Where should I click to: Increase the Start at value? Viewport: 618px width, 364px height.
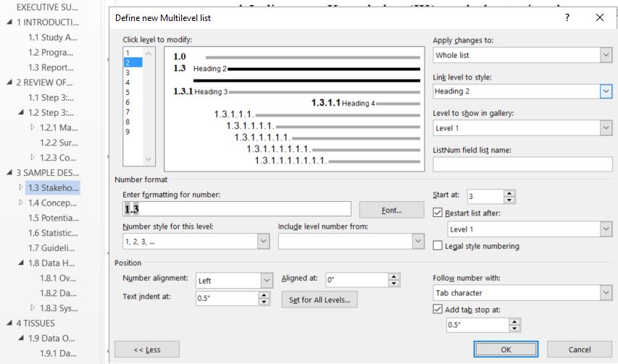click(x=509, y=193)
